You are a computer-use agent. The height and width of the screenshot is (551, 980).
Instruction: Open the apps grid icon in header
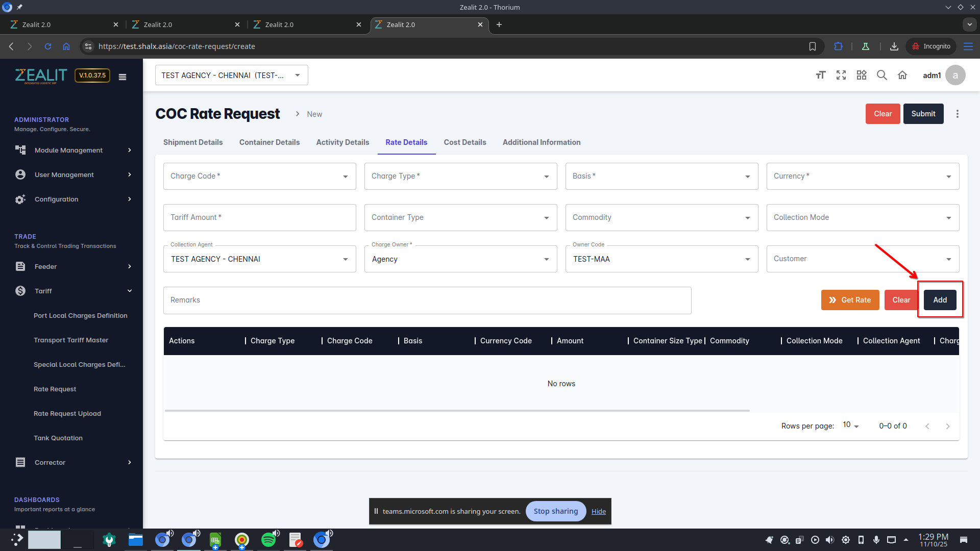click(862, 76)
